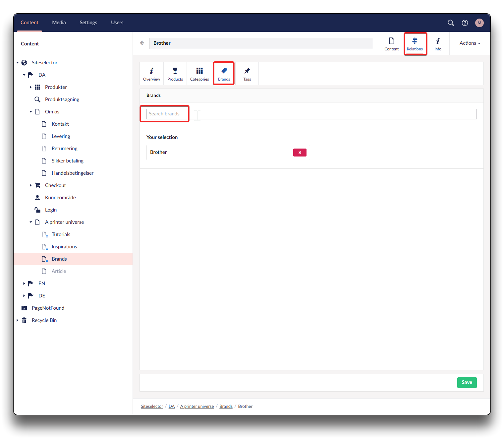The width and height of the screenshot is (504, 439).
Task: Open the Products tab
Action: 175,74
